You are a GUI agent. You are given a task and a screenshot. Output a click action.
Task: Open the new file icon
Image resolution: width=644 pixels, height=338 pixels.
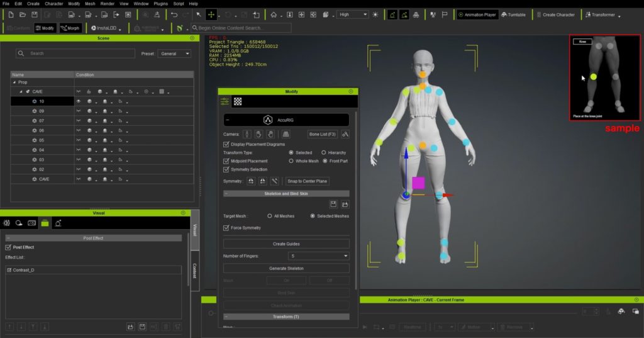click(x=11, y=14)
